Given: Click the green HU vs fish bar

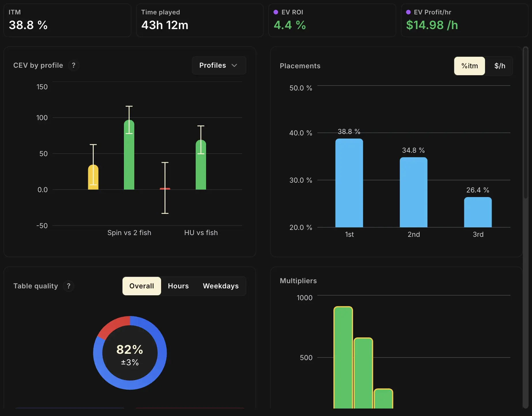Looking at the screenshot, I should coord(201,166).
